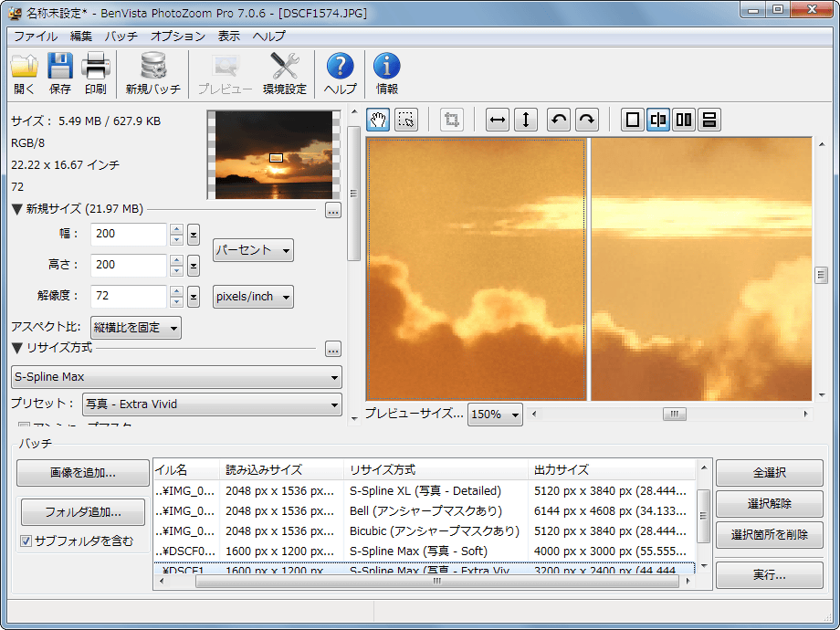Select batch row S-Spline Max (写真 - Soft)
This screenshot has height=630, width=840.
(x=425, y=551)
